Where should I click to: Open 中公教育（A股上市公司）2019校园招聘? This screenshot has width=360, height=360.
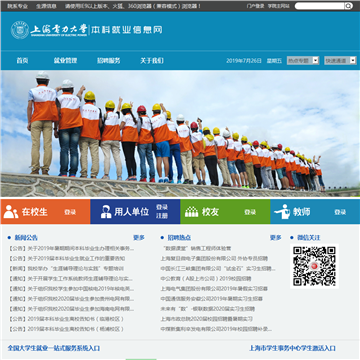click(x=206, y=278)
